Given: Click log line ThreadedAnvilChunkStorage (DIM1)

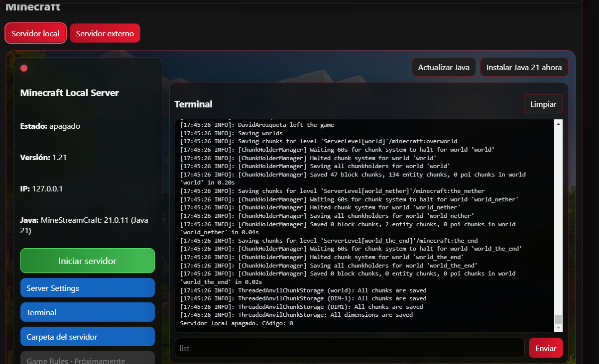Looking at the screenshot, I should (301, 307).
